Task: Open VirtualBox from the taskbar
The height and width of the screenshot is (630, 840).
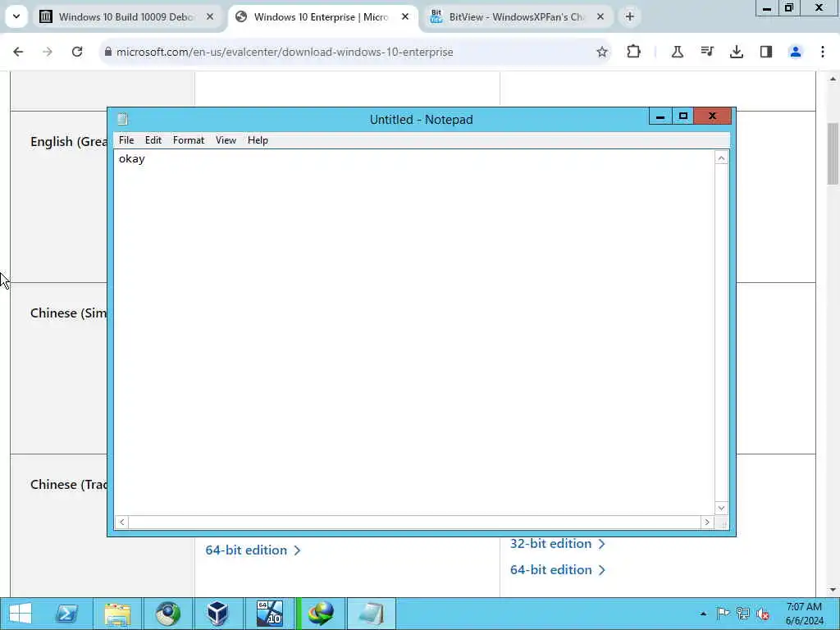Action: click(x=217, y=614)
